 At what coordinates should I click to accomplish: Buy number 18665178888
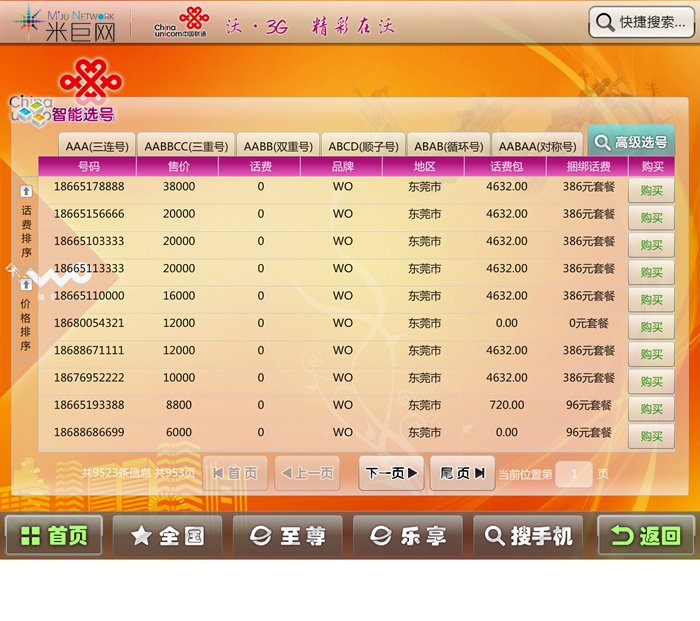tap(651, 190)
